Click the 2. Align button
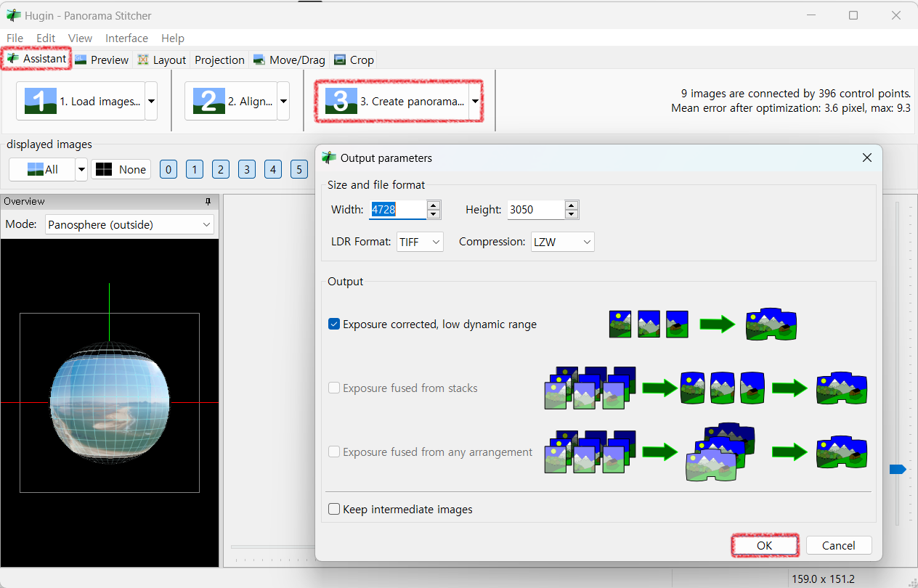Screen dimensions: 918x588 [231, 101]
